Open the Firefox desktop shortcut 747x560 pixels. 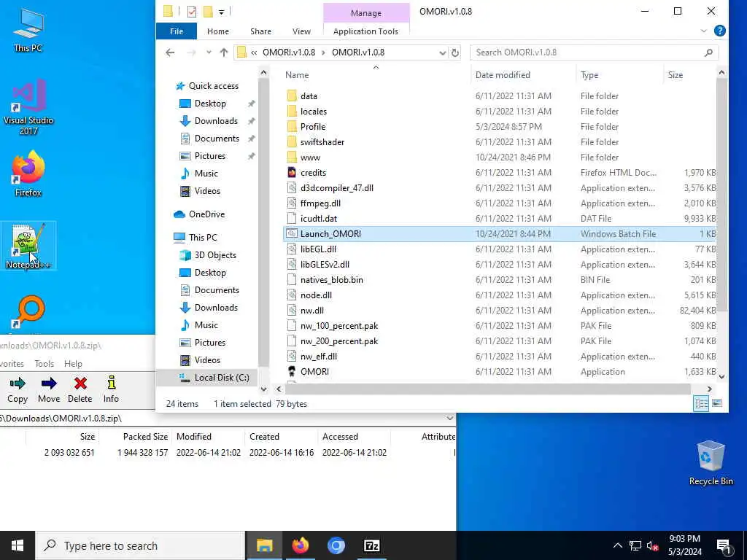(x=28, y=174)
